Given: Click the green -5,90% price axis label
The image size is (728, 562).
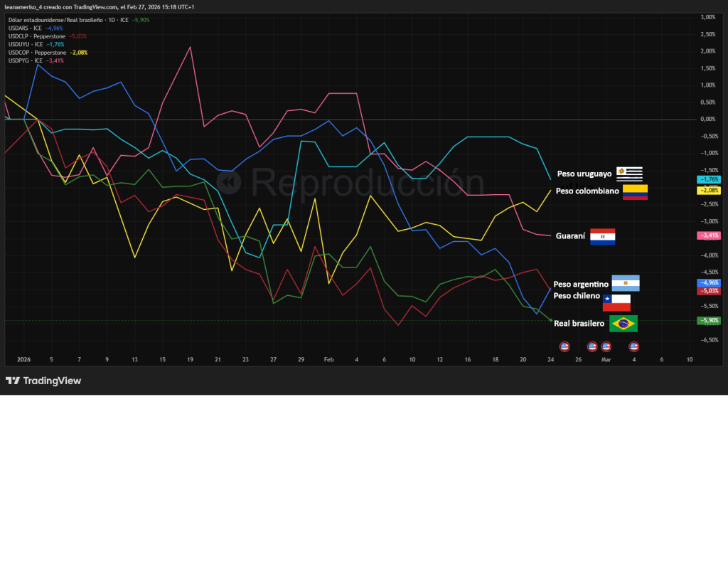Looking at the screenshot, I should (x=709, y=321).
